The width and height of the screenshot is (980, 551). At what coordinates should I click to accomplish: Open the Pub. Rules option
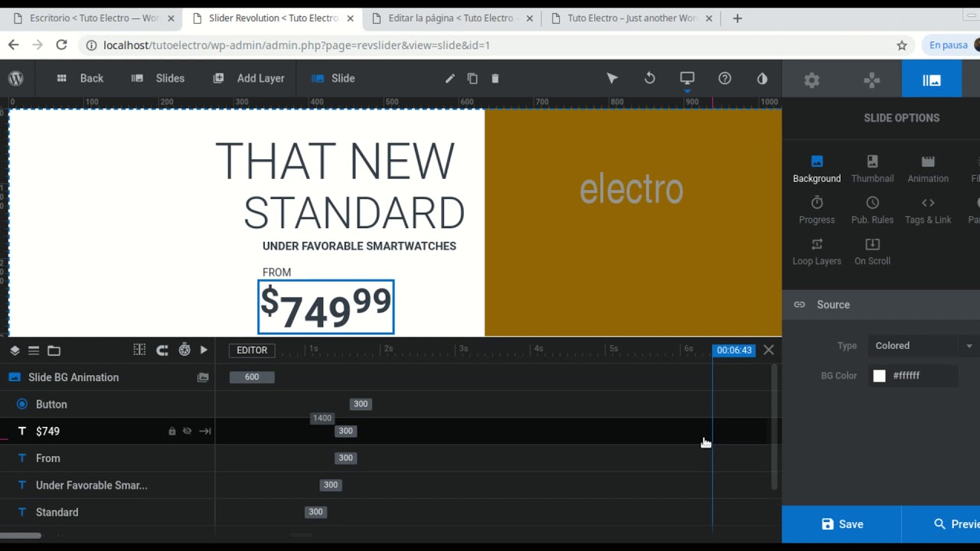click(x=872, y=210)
